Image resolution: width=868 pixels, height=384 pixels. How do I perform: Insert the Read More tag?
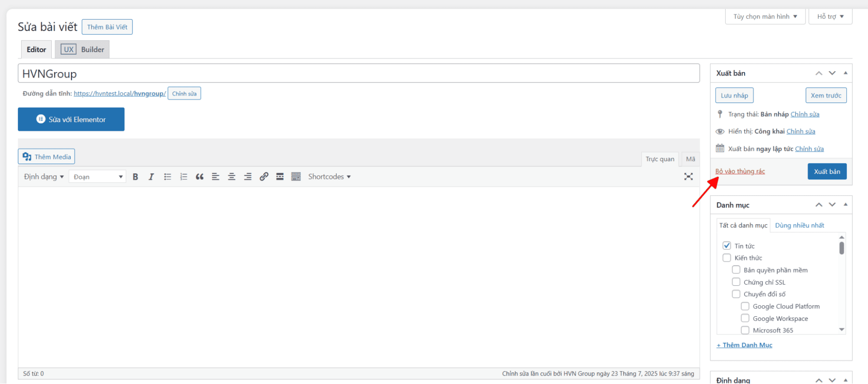pos(280,177)
